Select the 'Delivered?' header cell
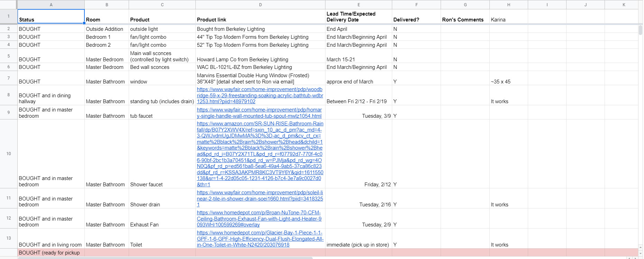The height and width of the screenshot is (259, 644). click(x=416, y=16)
